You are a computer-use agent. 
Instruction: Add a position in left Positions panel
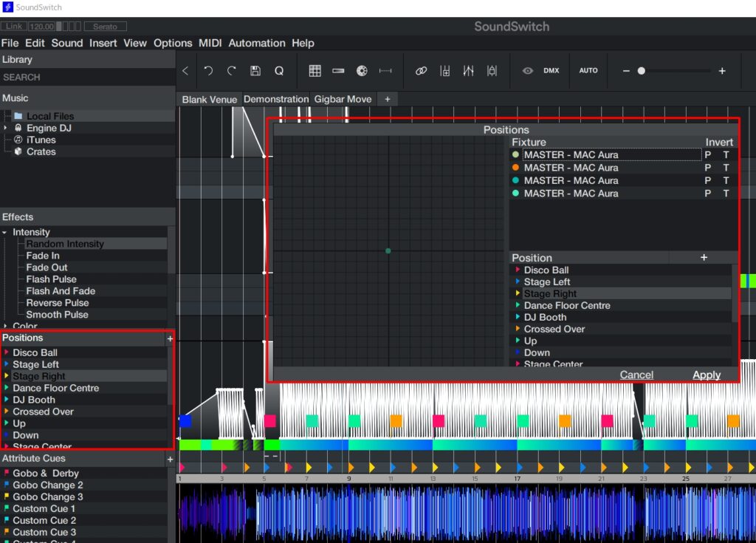pos(170,339)
